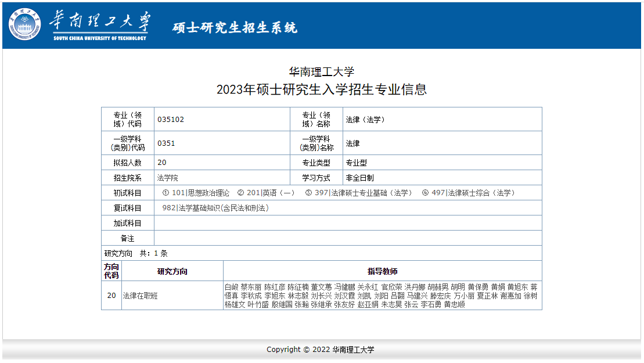Click the 研究方向 column header
The height and width of the screenshot is (363, 644).
(172, 271)
